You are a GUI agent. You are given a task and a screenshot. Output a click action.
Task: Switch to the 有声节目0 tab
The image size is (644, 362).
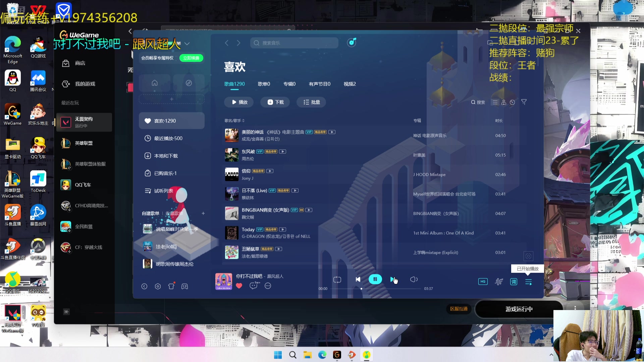point(320,84)
